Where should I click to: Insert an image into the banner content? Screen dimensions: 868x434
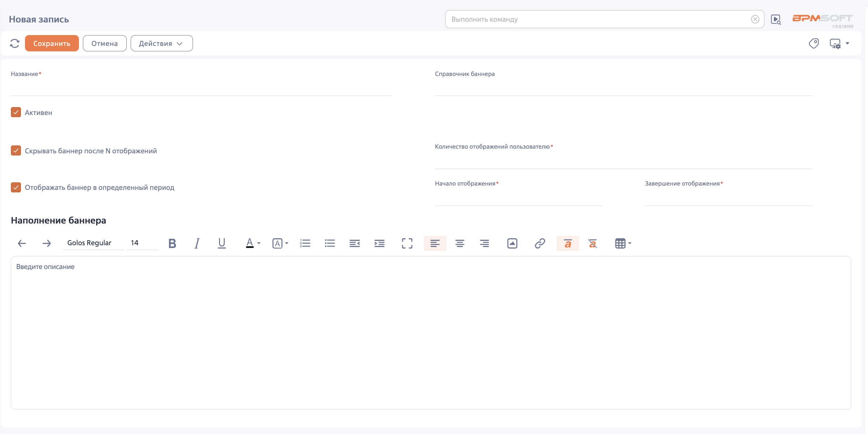coord(512,243)
